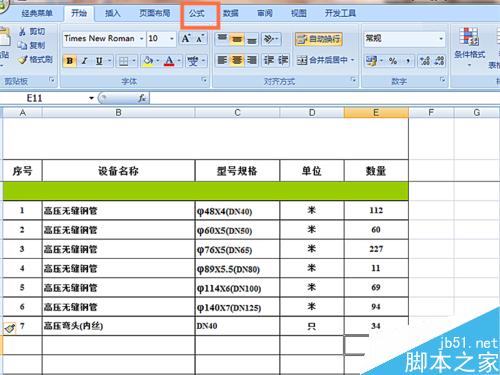Click the Copy icon in clipboard group

(23, 45)
